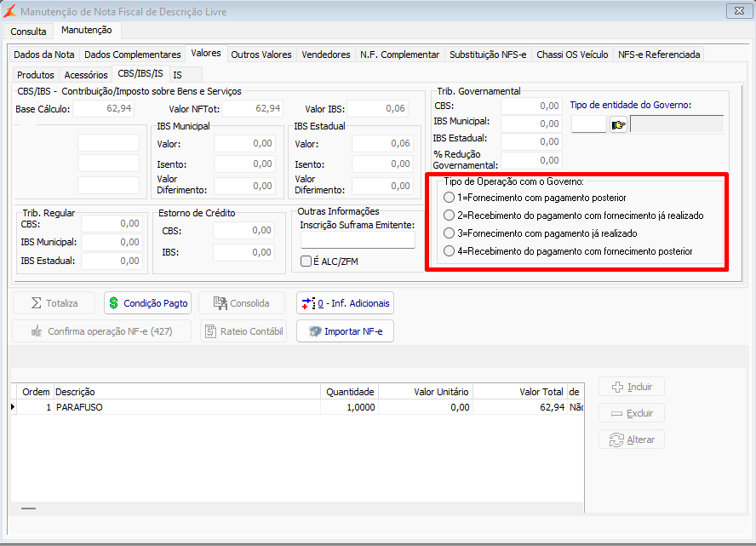Click the thumbs-up Confirma operação NF-e icon
The width and height of the screenshot is (756, 546).
pos(37,330)
